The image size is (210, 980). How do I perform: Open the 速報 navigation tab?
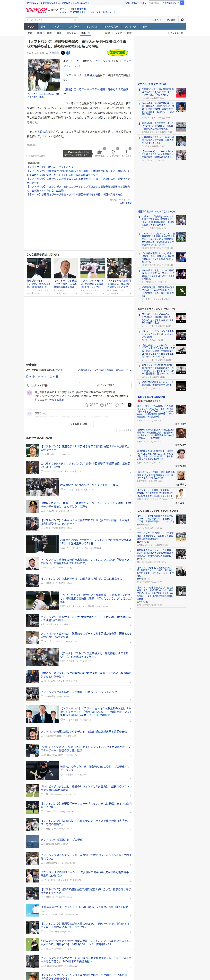(x=43, y=27)
